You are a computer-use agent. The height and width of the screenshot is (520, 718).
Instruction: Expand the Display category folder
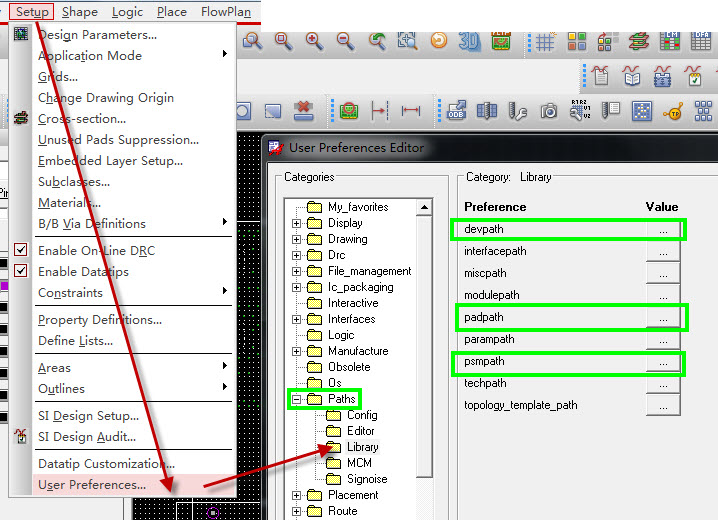[297, 223]
